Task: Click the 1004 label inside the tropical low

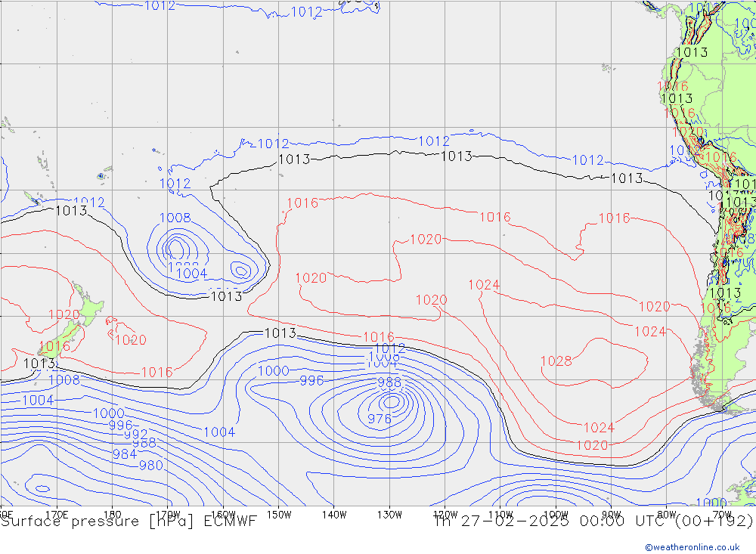Action: click(191, 274)
